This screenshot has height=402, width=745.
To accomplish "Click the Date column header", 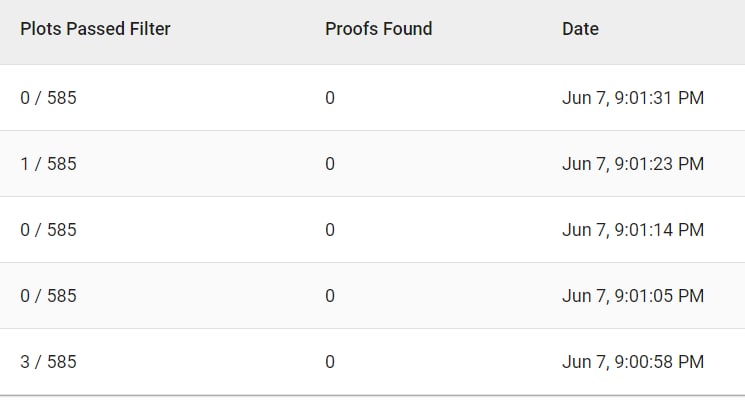I will point(580,29).
